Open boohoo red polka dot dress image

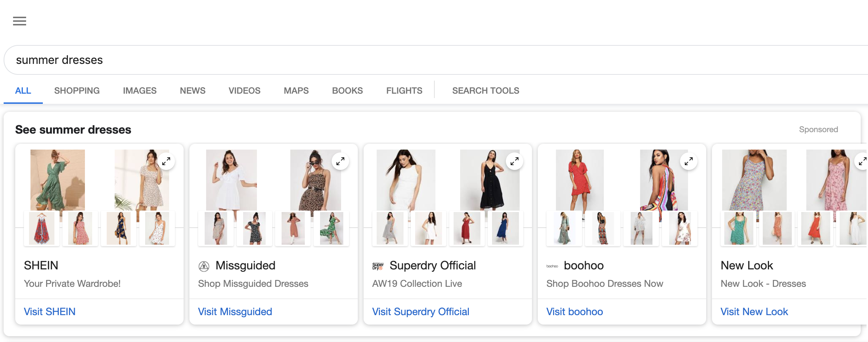coord(580,180)
